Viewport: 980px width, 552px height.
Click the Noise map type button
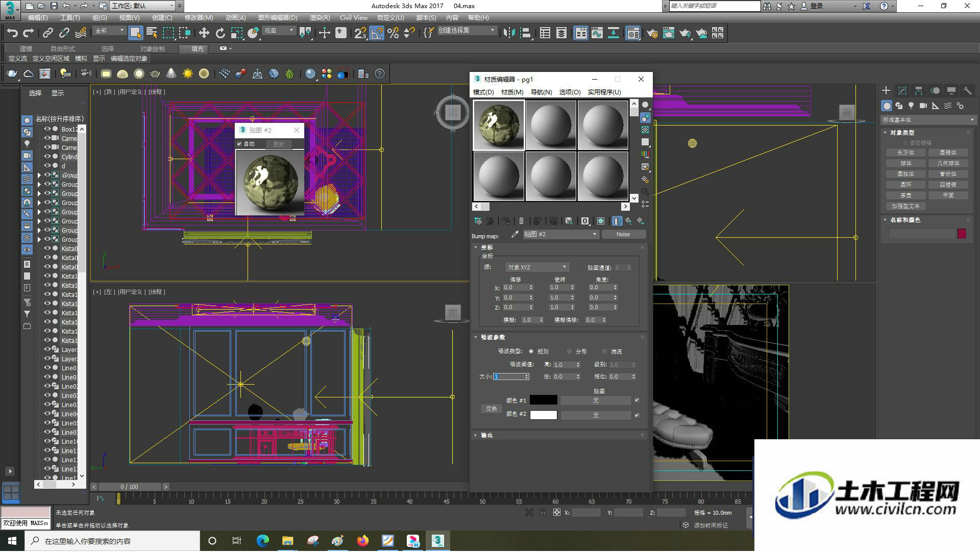coord(623,234)
